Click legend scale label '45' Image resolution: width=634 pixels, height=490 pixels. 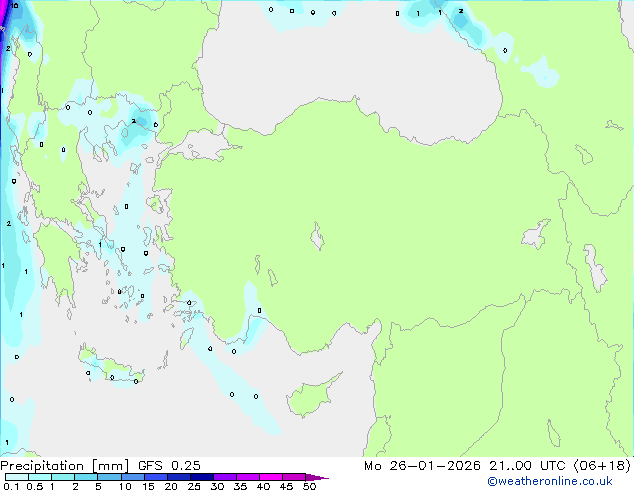pyautogui.click(x=287, y=486)
